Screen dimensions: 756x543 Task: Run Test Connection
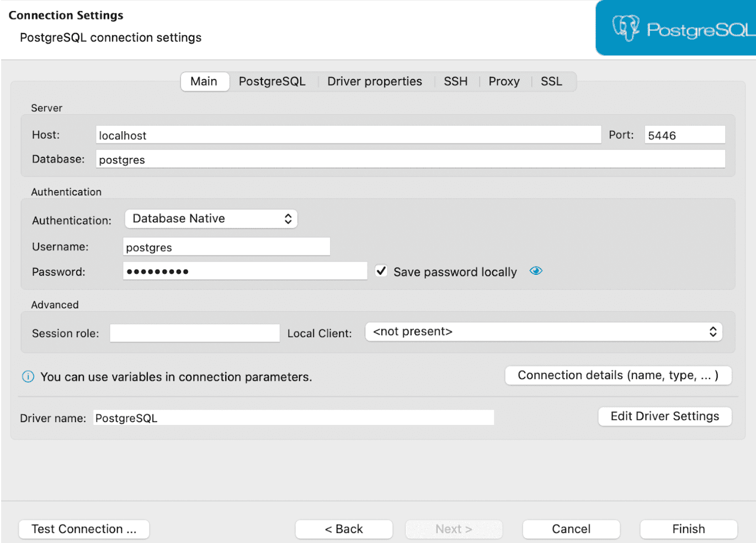click(x=83, y=529)
